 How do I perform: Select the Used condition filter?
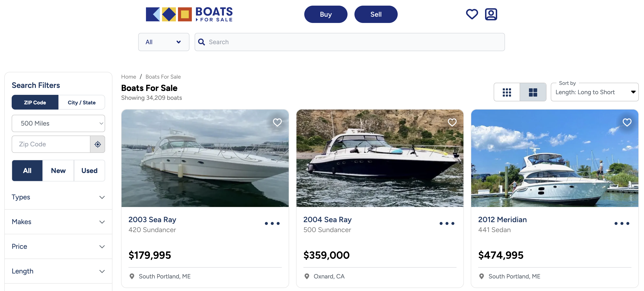(x=90, y=171)
